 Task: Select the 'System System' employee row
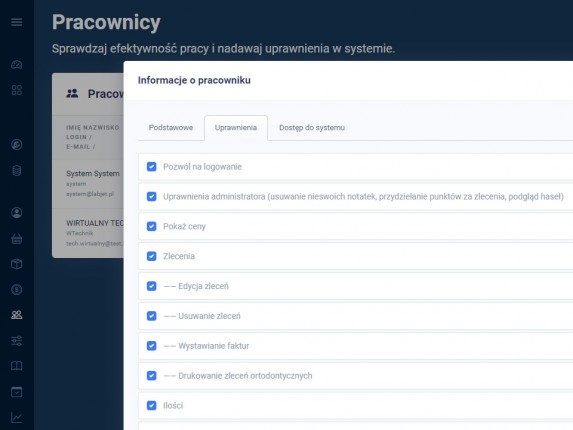(88, 184)
